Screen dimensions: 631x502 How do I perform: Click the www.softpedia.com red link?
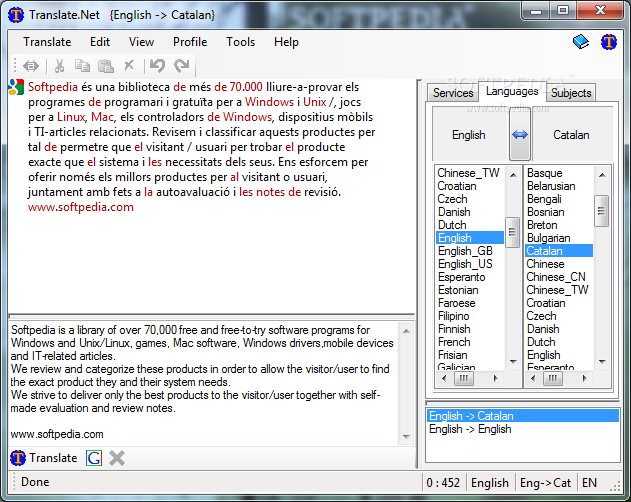81,207
